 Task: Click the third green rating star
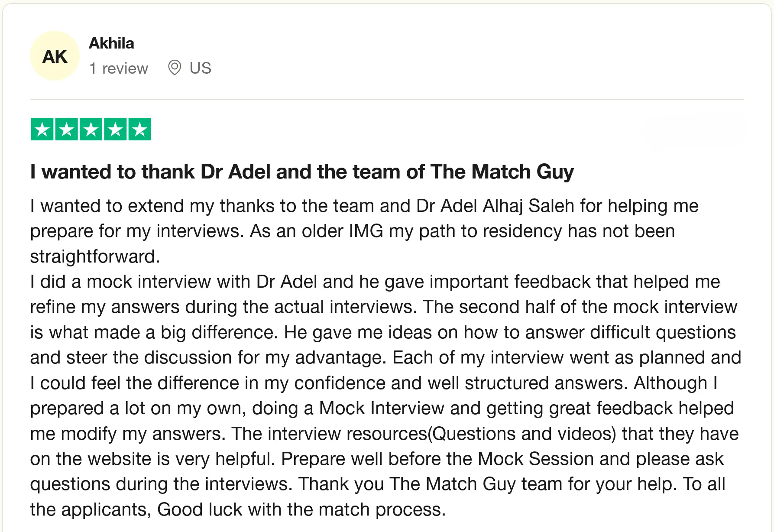point(91,130)
